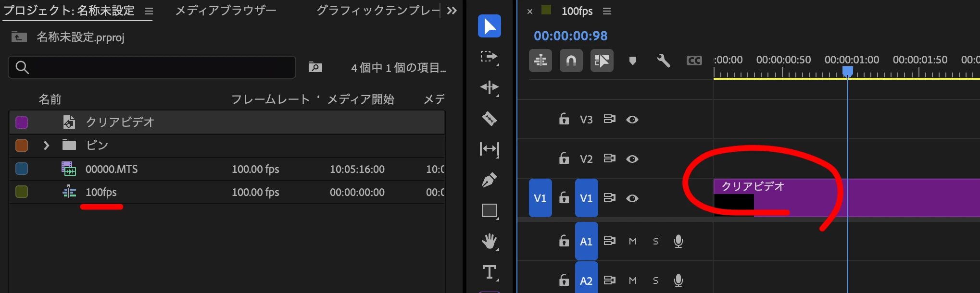Toggle lock on A1 track
This screenshot has width=980, height=293.
pos(564,241)
